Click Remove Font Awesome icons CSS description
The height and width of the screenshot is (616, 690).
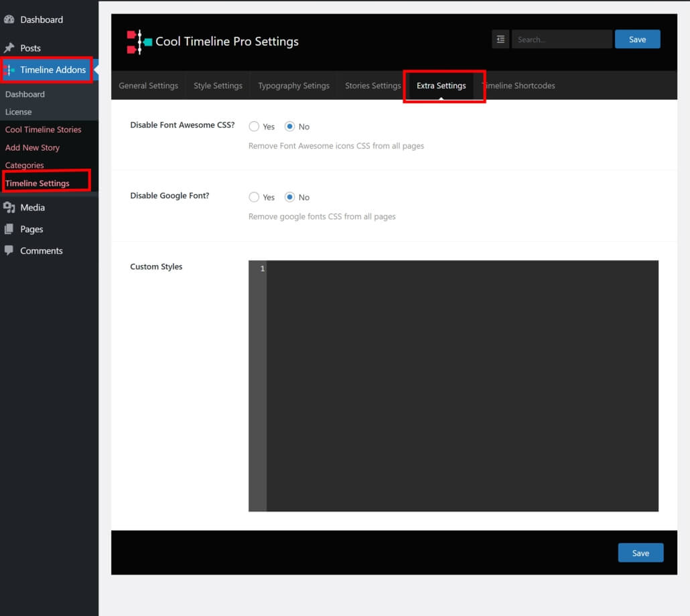tap(336, 146)
